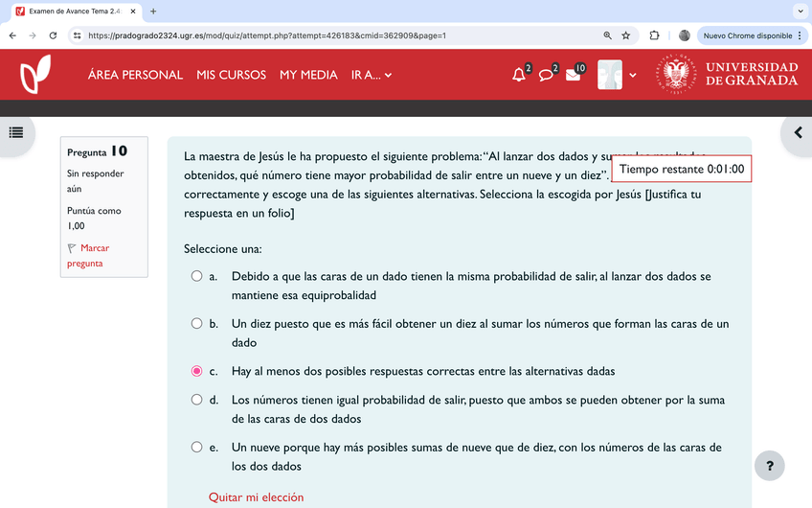Click Quitar mi elección link
This screenshot has width=812, height=508.
coord(256,497)
